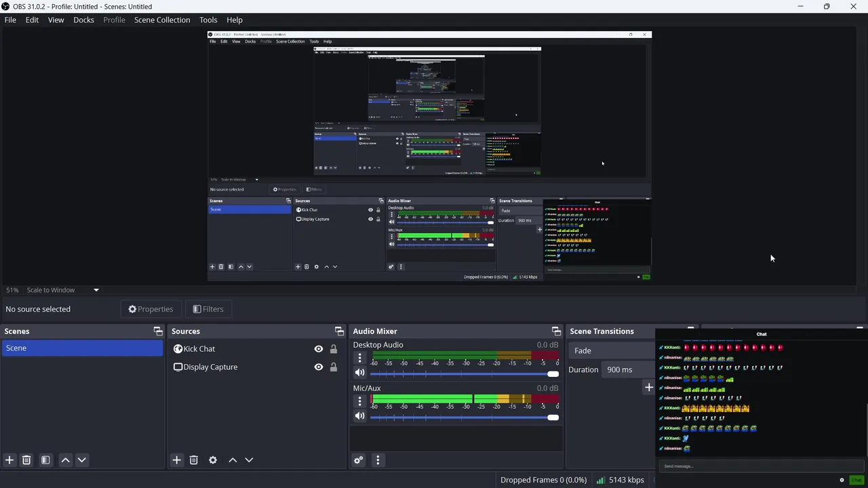Move scene up in Scenes dock
Viewport: 868px width, 488px height.
(65, 460)
